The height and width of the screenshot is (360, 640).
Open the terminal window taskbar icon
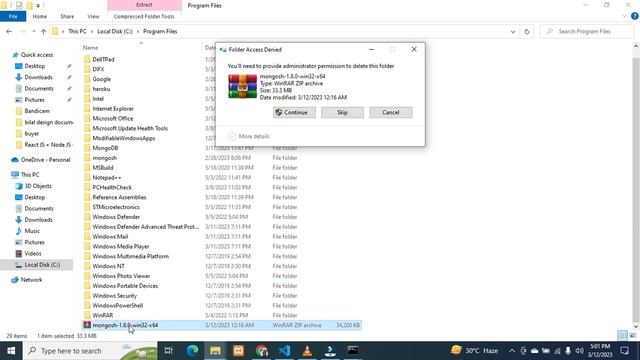[x=353, y=351]
